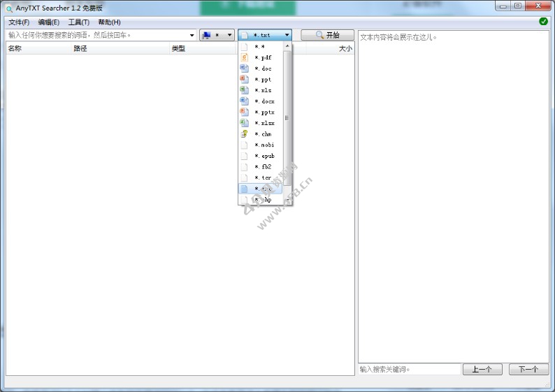Screen dimensions: 555x392
Task: Collapse the *.txt file type combo box
Action: coord(265,35)
